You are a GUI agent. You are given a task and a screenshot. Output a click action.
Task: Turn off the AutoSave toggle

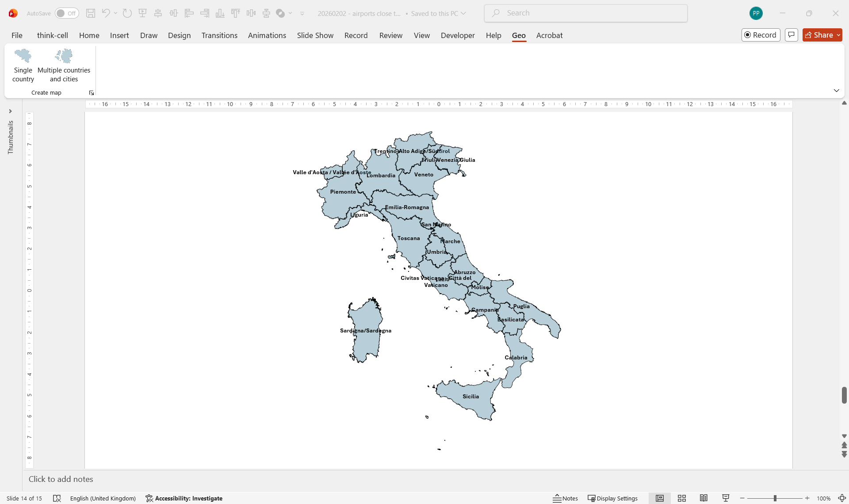[x=66, y=13]
